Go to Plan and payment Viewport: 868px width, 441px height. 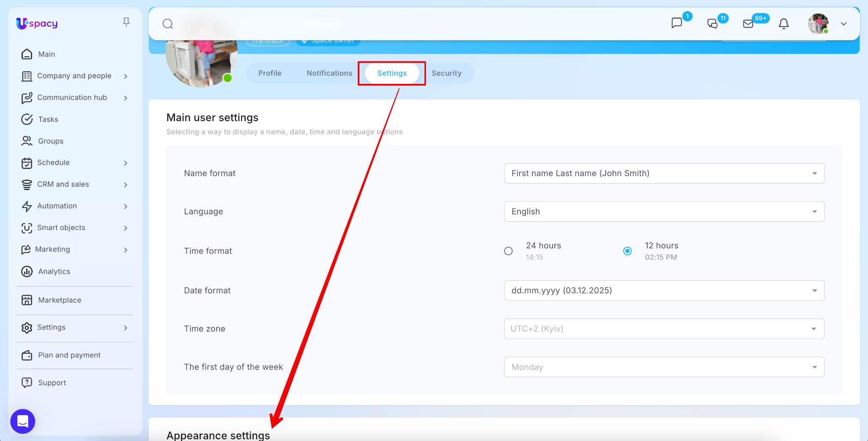pos(69,355)
